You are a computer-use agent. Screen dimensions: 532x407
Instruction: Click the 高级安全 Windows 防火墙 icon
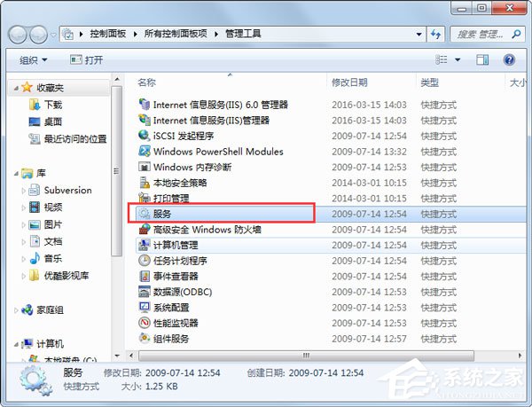pyautogui.click(x=145, y=230)
